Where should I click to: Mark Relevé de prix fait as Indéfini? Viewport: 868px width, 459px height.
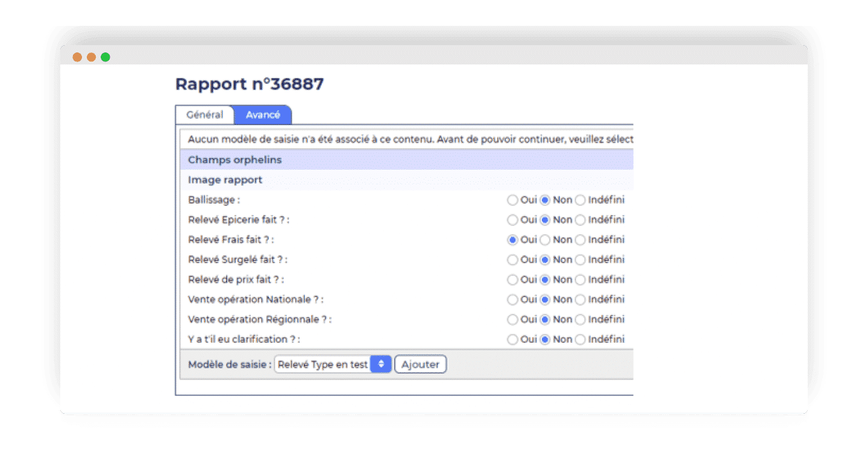click(x=580, y=279)
